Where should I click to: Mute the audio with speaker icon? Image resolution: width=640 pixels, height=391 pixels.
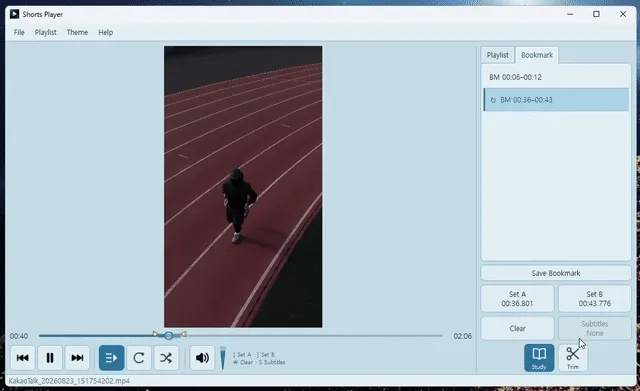click(202, 358)
